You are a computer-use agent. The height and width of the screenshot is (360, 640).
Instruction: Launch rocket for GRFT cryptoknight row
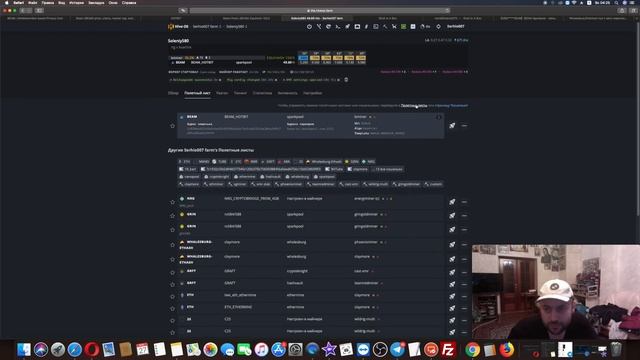point(452,272)
